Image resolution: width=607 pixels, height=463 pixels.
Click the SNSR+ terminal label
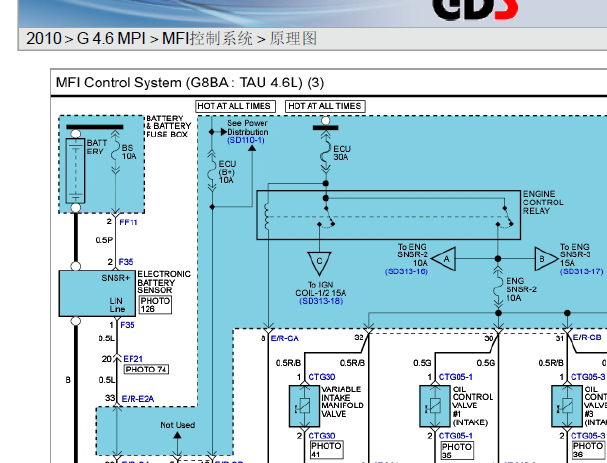click(x=115, y=278)
